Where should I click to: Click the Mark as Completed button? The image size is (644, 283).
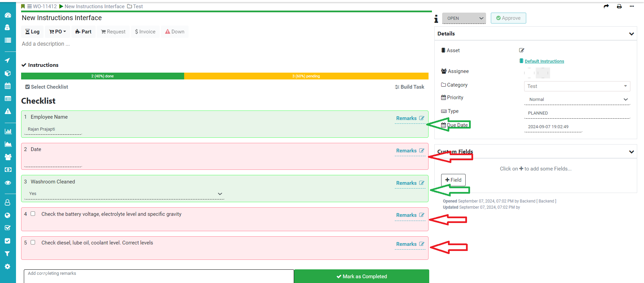click(x=361, y=276)
